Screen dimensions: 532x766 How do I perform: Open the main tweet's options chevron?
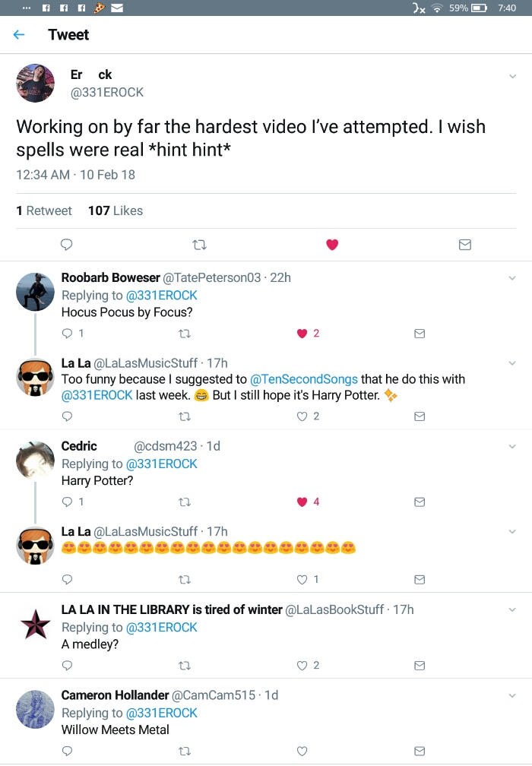pos(512,76)
